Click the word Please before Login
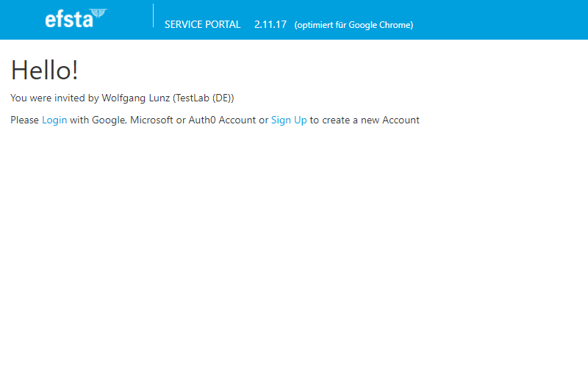 tap(24, 120)
